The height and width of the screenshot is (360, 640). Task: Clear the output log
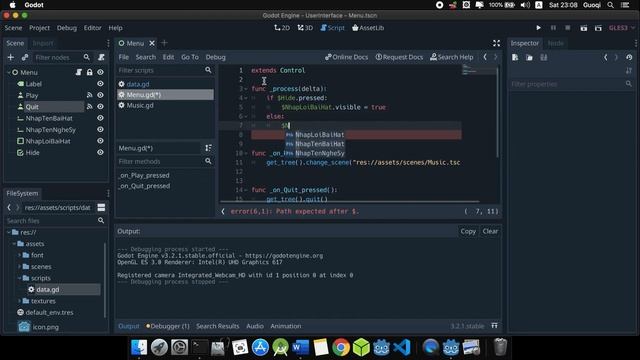point(490,231)
